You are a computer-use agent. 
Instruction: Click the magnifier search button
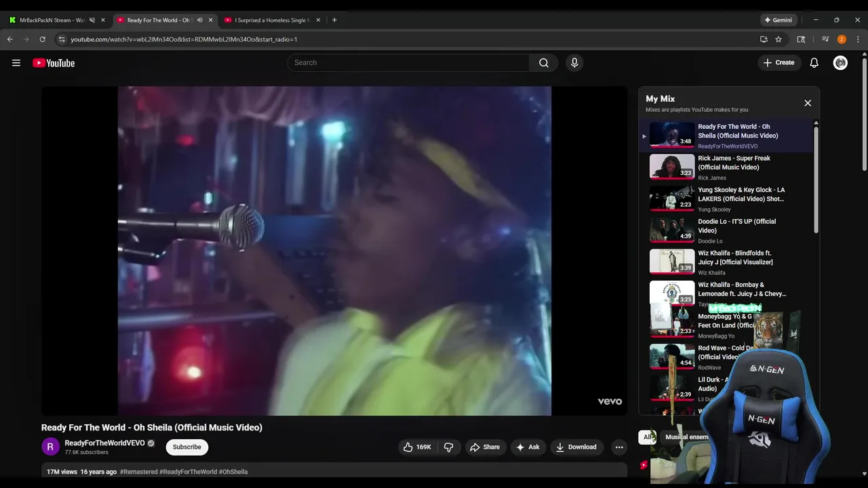[x=544, y=63]
